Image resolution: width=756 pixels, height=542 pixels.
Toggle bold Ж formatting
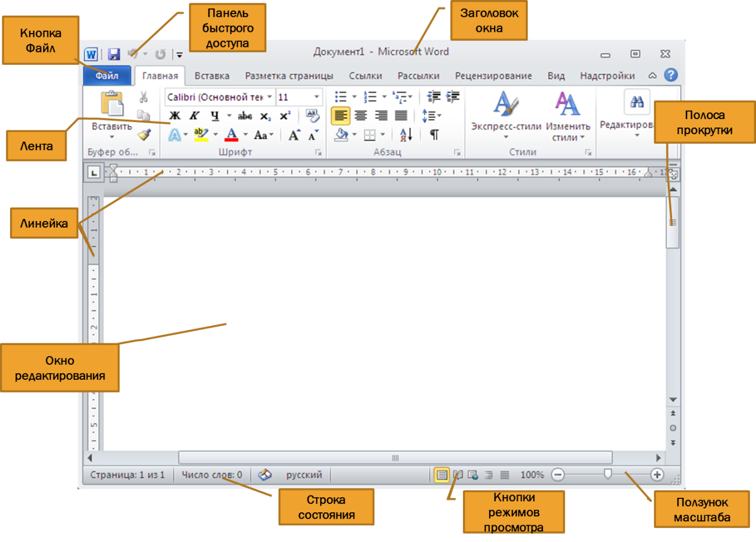pos(175,116)
